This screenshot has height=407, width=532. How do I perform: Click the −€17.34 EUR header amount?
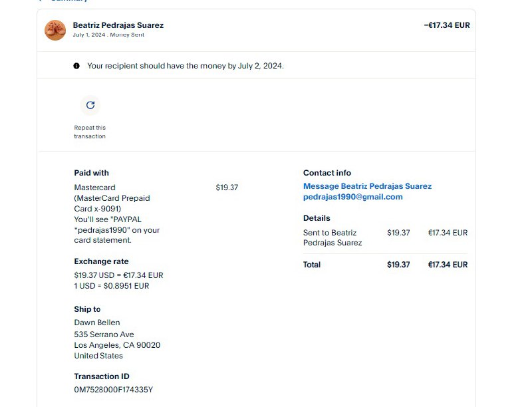click(446, 25)
